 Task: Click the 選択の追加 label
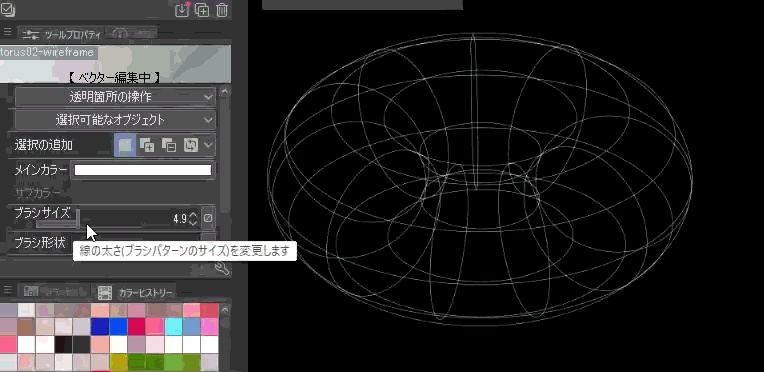43,145
